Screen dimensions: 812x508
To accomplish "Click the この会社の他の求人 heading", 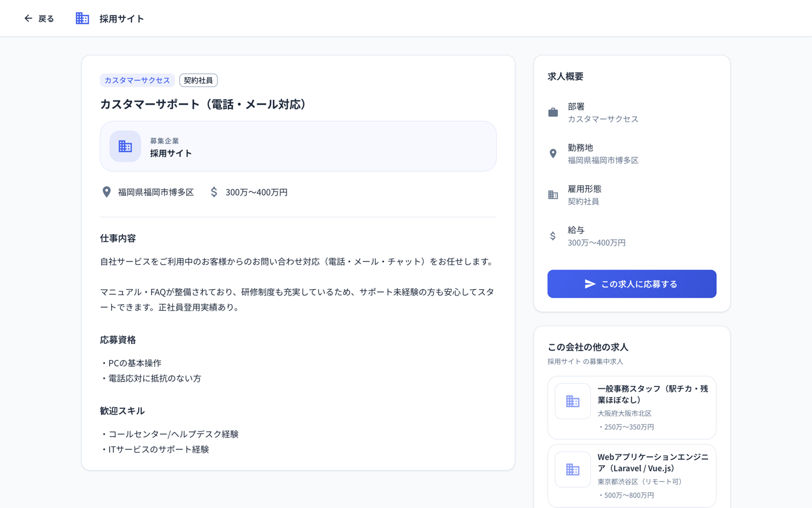I will tap(588, 347).
